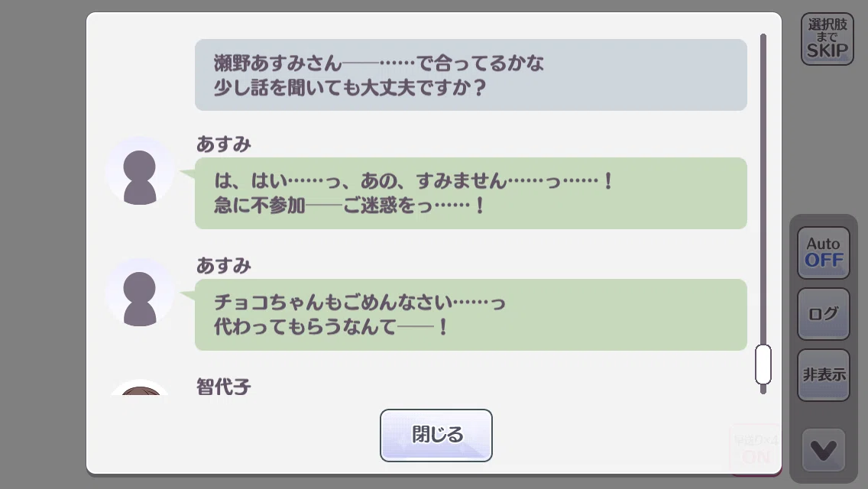Click あすみ's avatar beside the チョコちゃん message
The width and height of the screenshot is (868, 489).
(x=140, y=293)
